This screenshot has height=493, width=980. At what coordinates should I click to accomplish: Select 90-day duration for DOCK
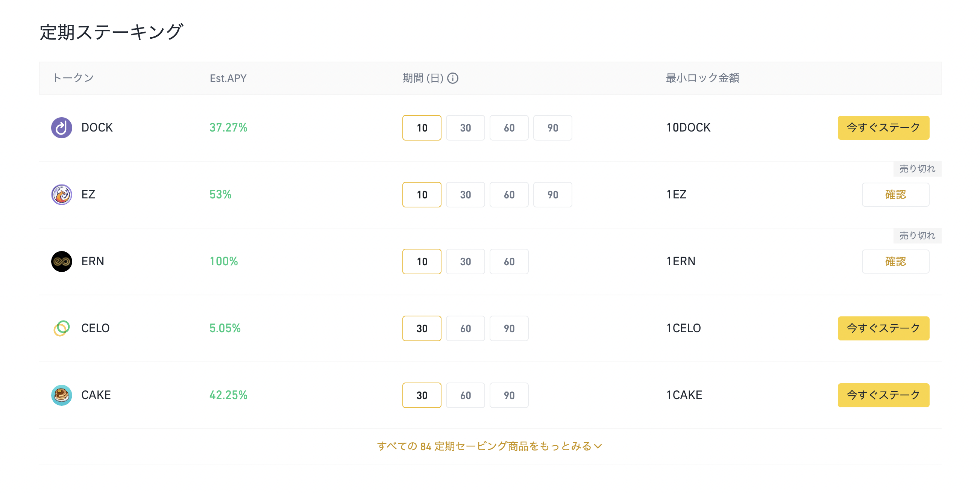coord(553,128)
